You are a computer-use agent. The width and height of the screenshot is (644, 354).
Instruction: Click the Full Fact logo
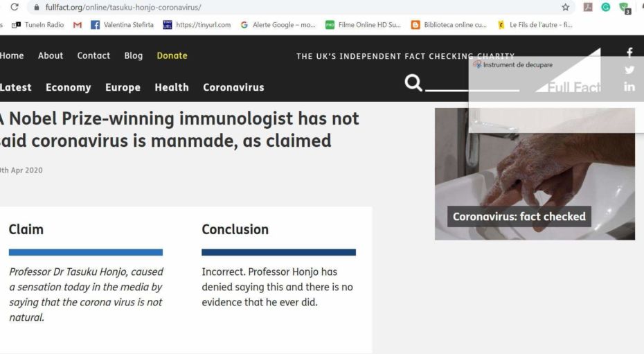click(569, 71)
